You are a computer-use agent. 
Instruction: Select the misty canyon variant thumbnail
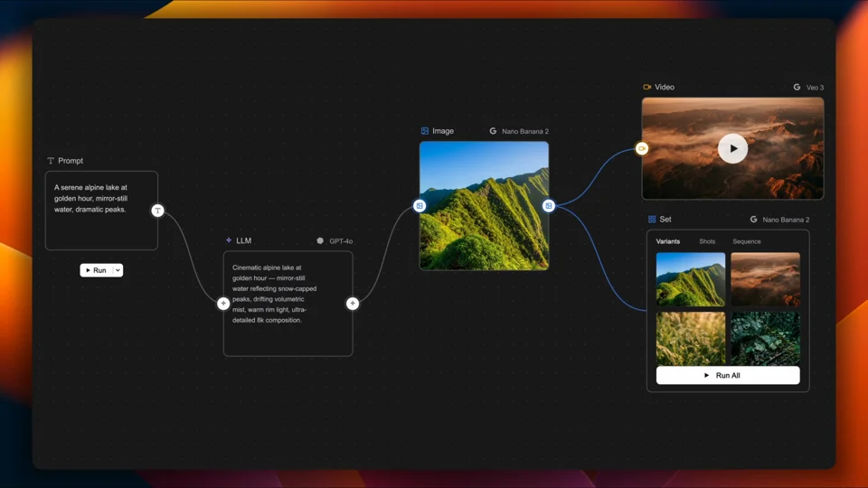766,279
